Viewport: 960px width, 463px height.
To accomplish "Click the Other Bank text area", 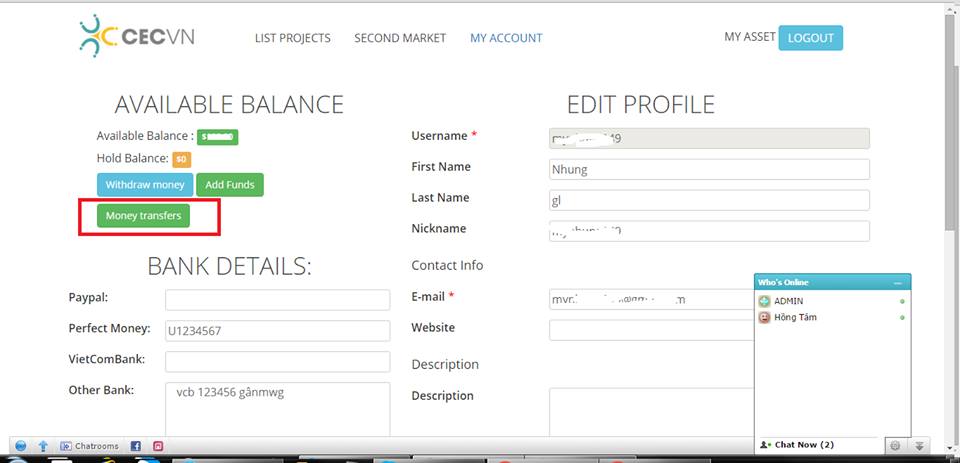I will click(x=277, y=409).
